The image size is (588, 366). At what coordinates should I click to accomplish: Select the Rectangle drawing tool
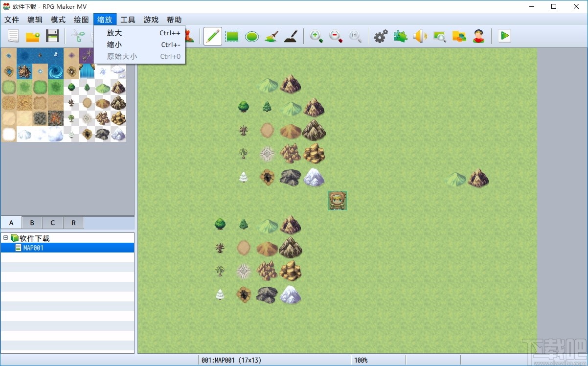coord(232,36)
